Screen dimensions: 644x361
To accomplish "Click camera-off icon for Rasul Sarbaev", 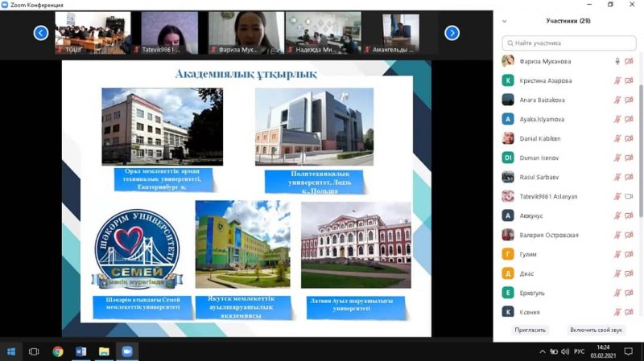I will pos(629,177).
